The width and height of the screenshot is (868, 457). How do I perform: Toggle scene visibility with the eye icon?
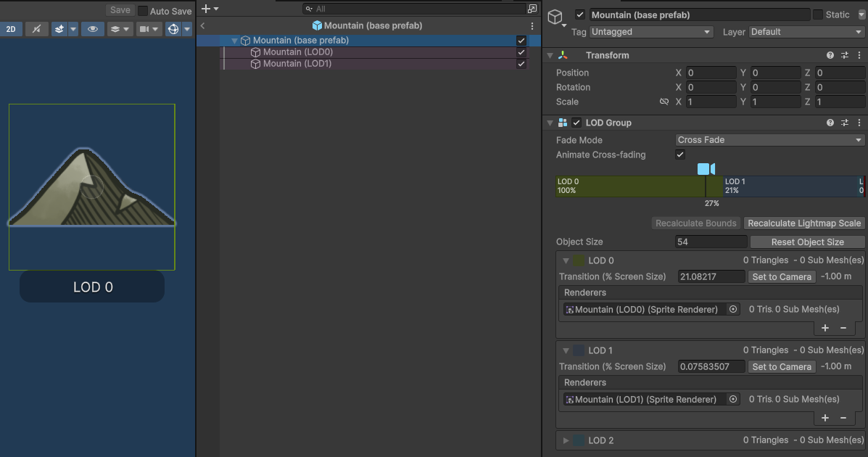tap(92, 29)
